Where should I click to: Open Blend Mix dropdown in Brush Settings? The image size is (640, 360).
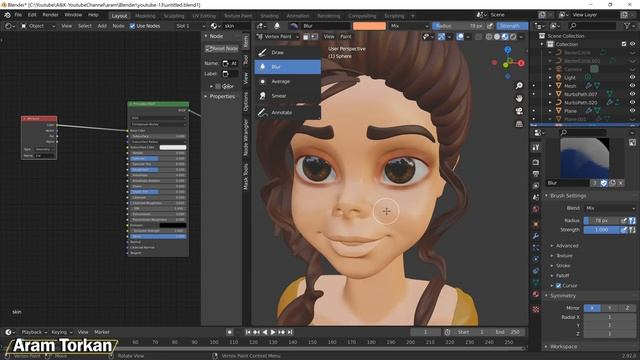pos(610,208)
